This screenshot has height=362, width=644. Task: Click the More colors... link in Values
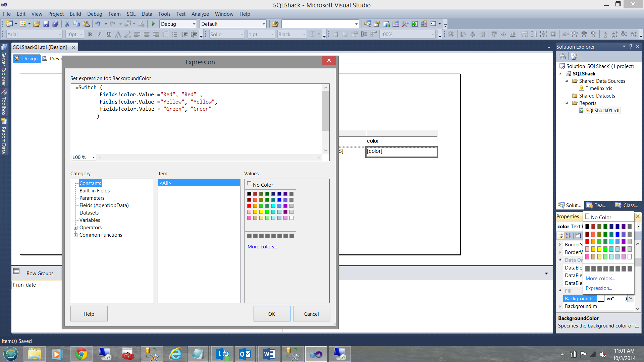(262, 246)
